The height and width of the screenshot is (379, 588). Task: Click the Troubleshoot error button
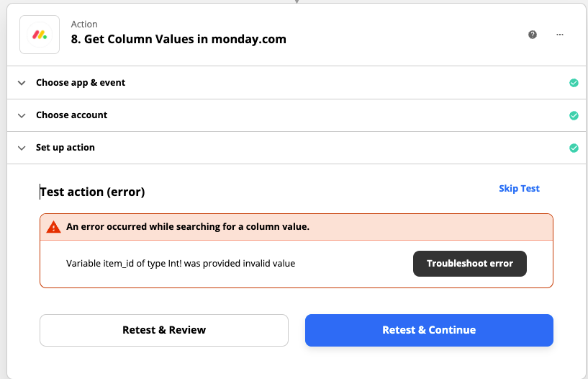(470, 264)
